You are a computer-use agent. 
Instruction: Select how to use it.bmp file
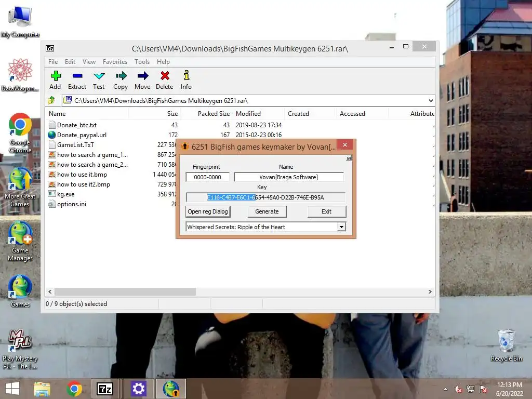pyautogui.click(x=82, y=175)
